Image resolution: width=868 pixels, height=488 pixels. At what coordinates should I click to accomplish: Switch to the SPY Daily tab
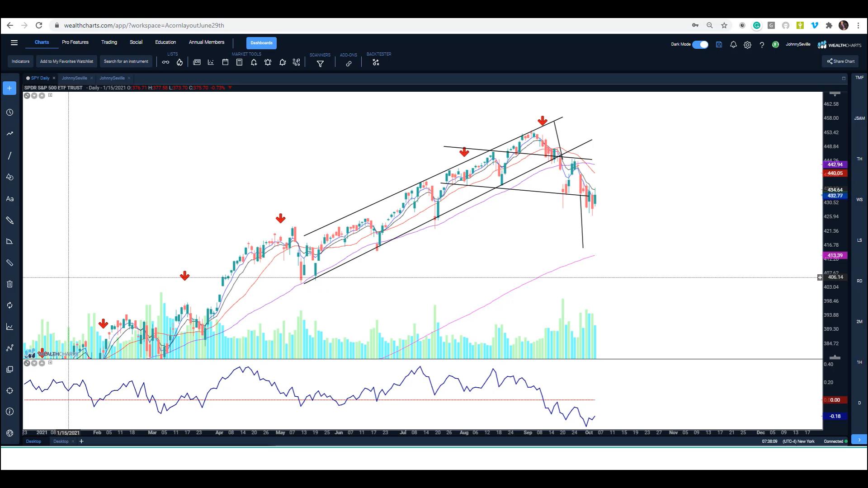40,78
